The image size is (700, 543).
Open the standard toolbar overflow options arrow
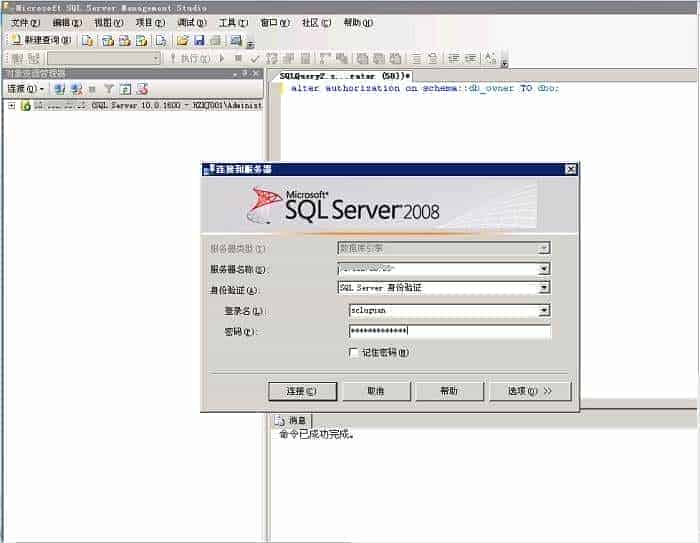(250, 44)
